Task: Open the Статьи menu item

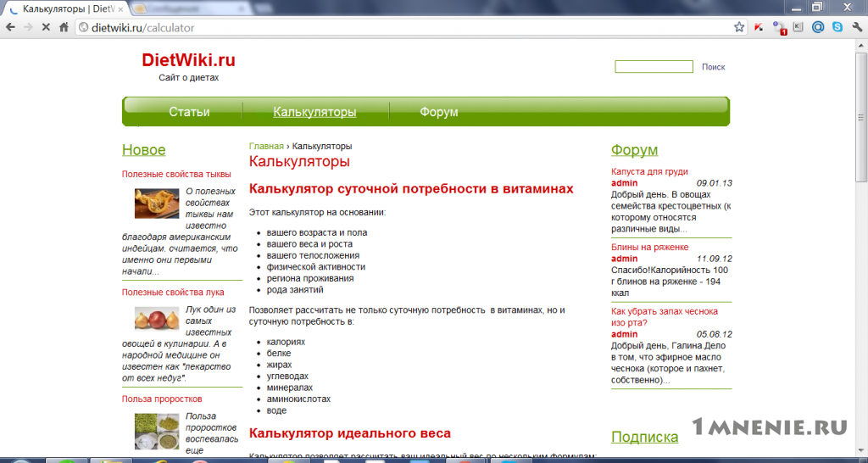Action: [x=189, y=112]
